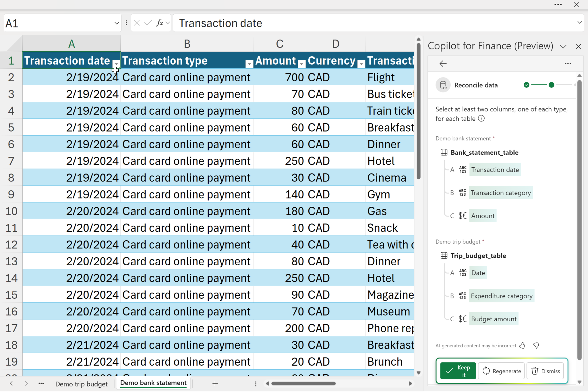Screen dimensions: 588x392
Task: Toggle the Transaction category column chip
Action: pos(500,193)
